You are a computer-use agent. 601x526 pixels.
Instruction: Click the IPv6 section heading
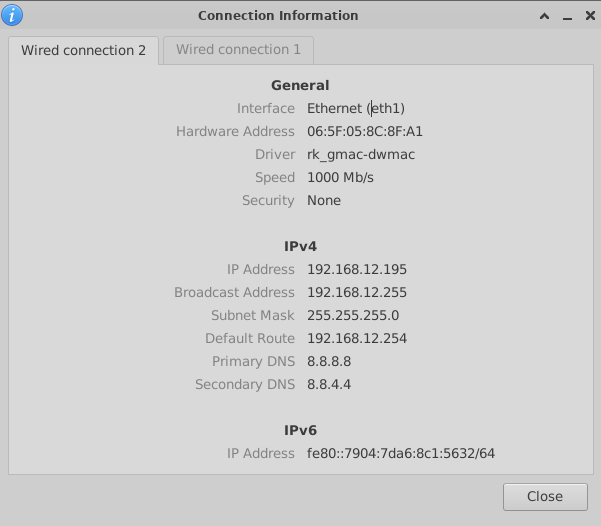pos(300,430)
